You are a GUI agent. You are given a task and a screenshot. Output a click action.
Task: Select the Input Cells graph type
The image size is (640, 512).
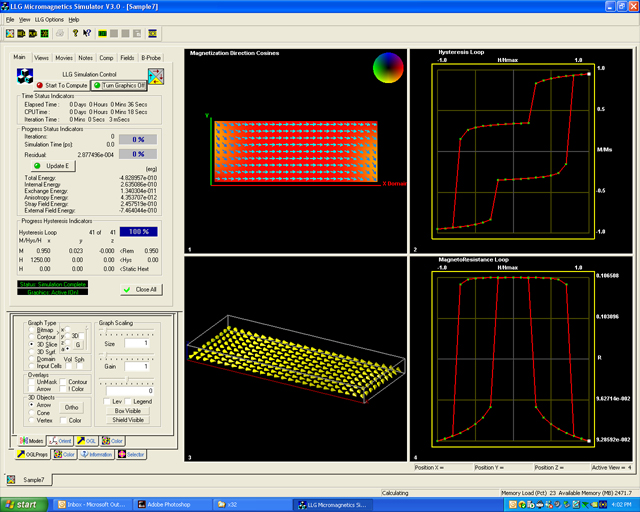31,366
